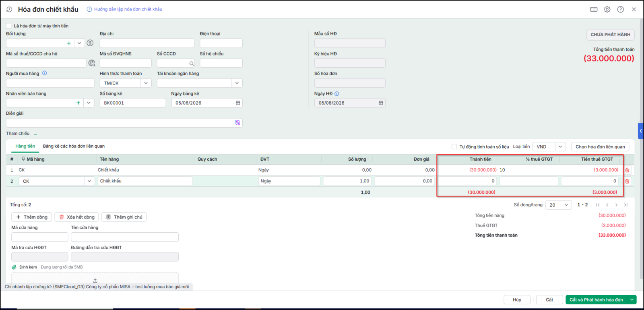
Task: Click Thêm dòng button
Action: (x=32, y=217)
